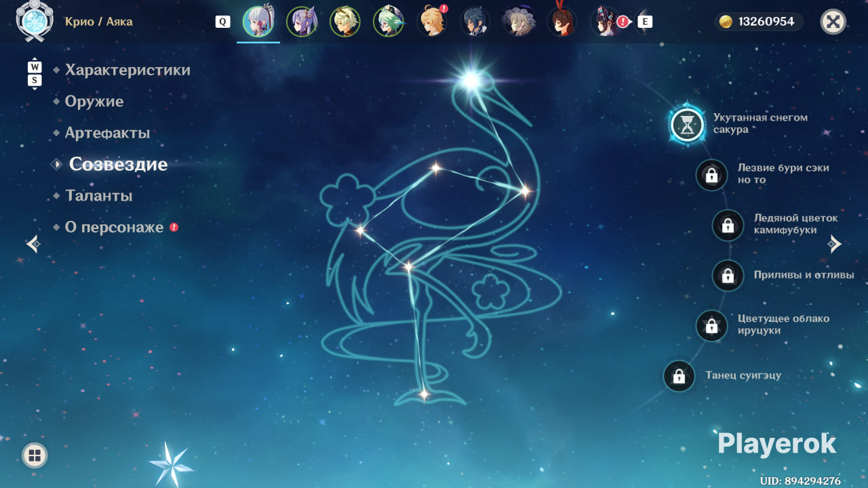The width and height of the screenshot is (868, 488).
Task: Select Ayaka's highlighted portrait
Action: [258, 21]
